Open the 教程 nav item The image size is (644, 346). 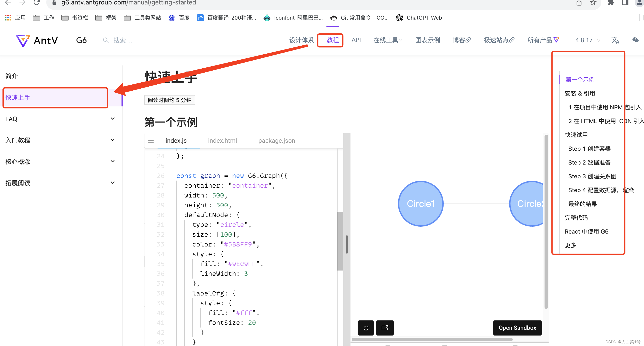[332, 40]
